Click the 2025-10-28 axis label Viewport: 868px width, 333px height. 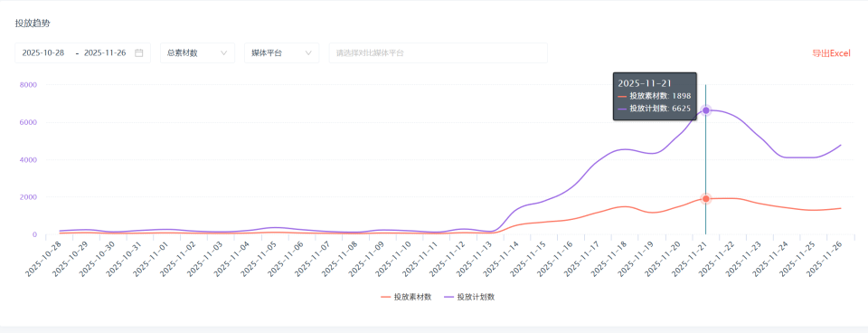point(42,260)
